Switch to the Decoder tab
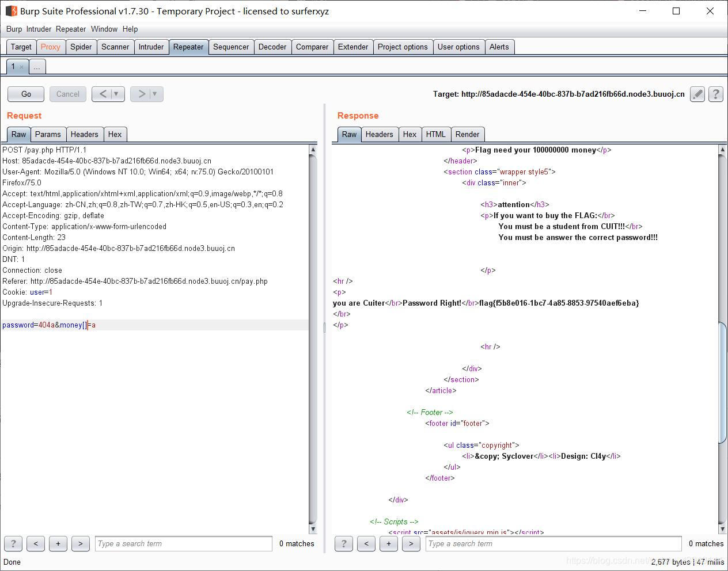Viewport: 728px width, 571px height. [272, 47]
